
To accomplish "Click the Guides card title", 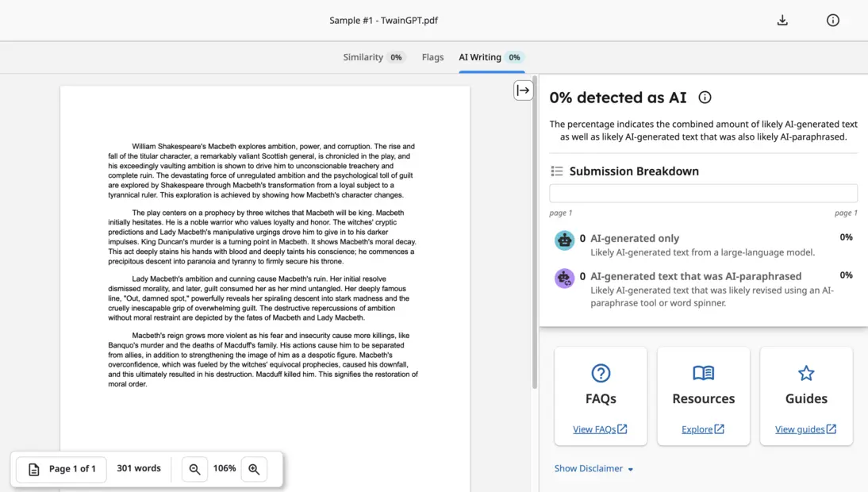I will 806,398.
